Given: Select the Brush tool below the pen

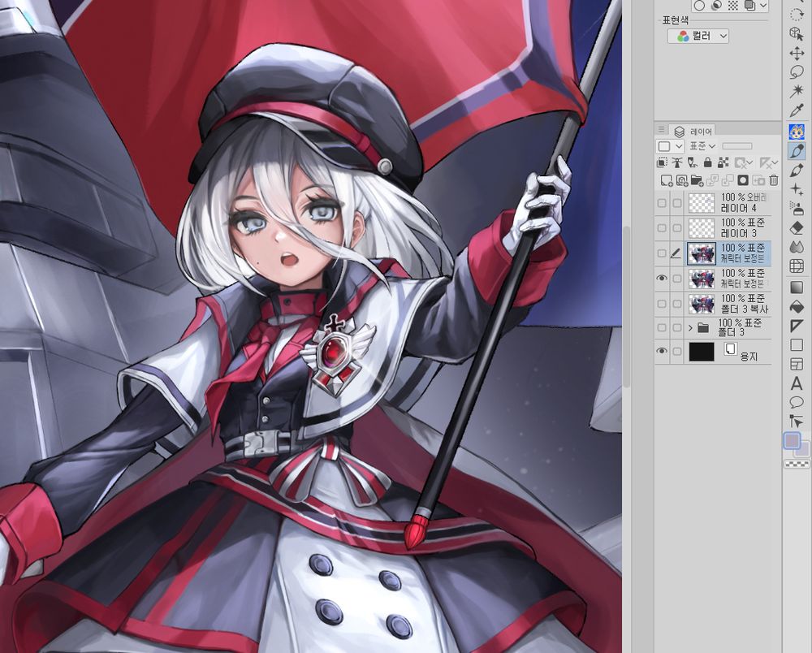Looking at the screenshot, I should [797, 171].
